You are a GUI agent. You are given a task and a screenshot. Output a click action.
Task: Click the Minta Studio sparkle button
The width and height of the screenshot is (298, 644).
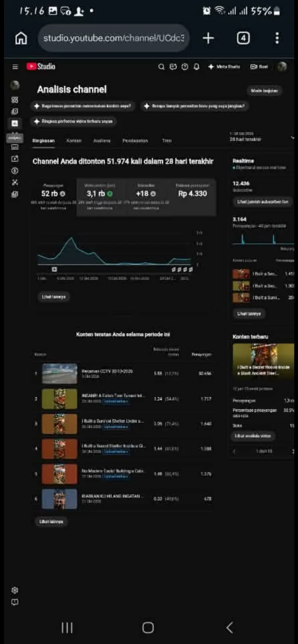224,67
